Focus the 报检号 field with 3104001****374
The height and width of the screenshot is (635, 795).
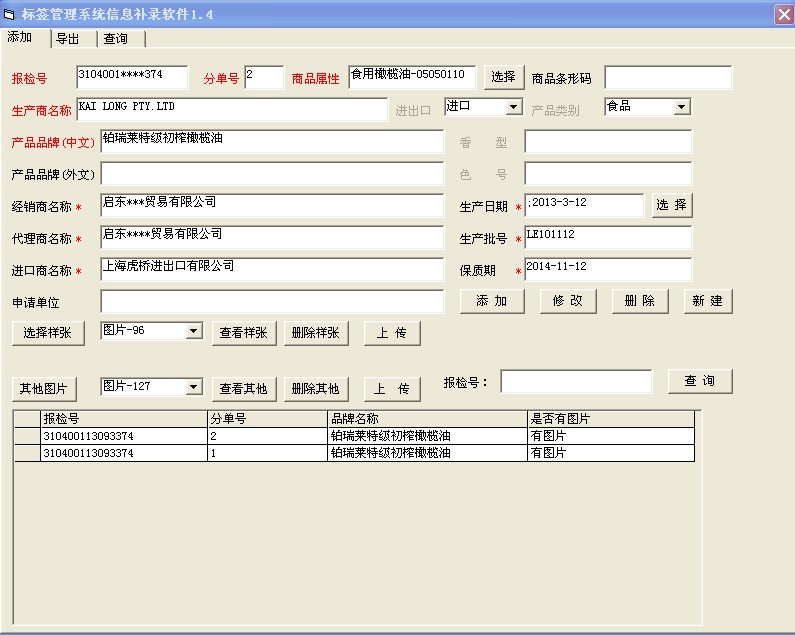click(x=132, y=77)
